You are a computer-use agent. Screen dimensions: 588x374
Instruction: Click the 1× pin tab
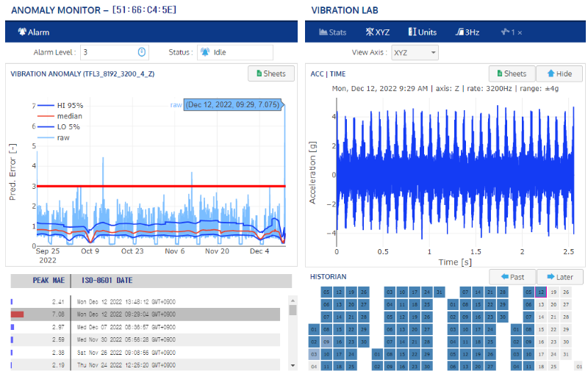tap(512, 32)
